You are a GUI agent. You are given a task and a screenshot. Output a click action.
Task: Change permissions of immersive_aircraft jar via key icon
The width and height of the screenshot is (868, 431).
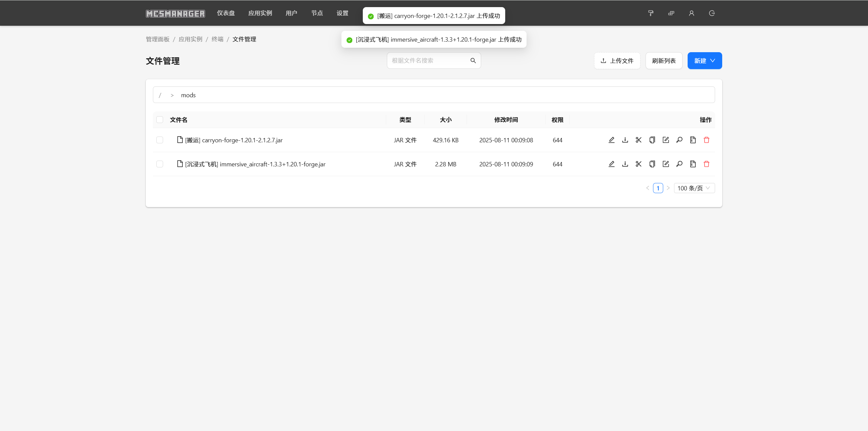[679, 164]
